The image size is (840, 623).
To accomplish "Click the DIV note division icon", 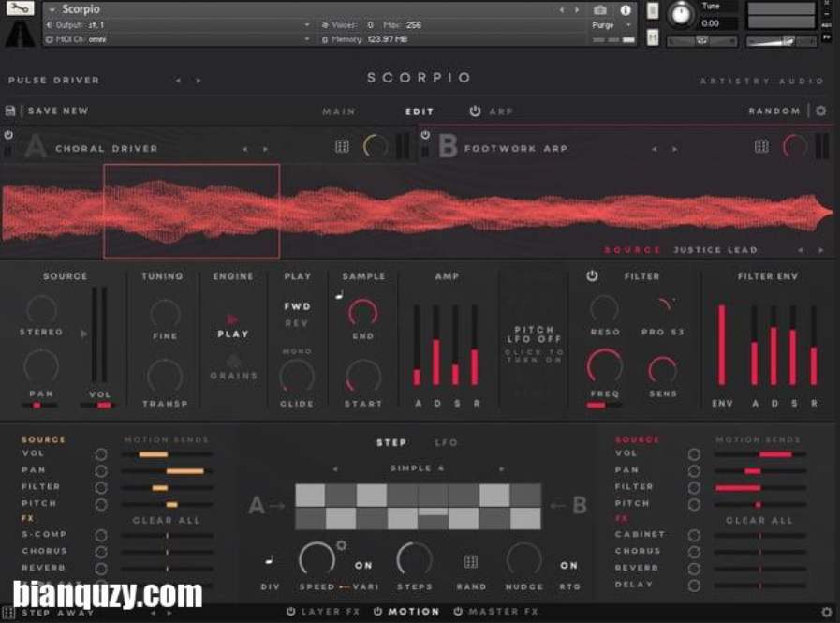I will (x=269, y=561).
